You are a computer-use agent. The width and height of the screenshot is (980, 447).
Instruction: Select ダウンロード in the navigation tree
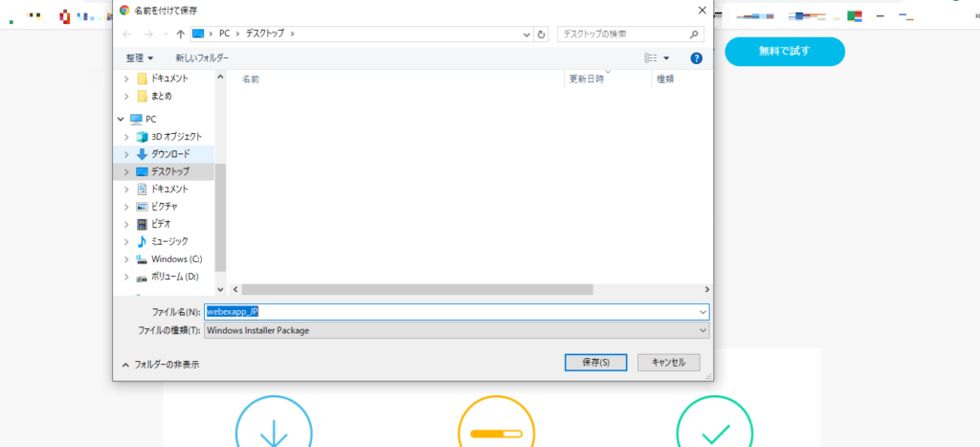click(x=170, y=154)
